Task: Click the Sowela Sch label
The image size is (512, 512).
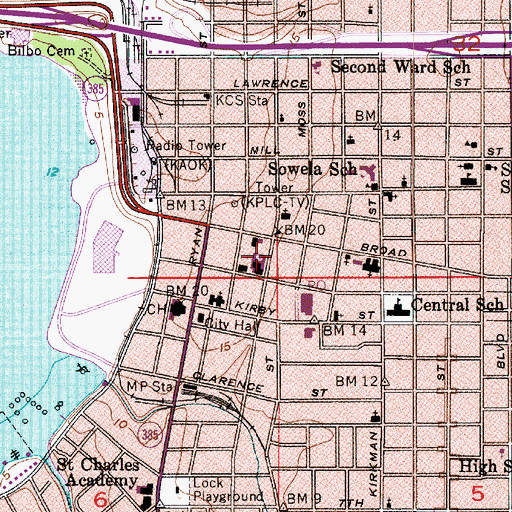Action: point(312,169)
